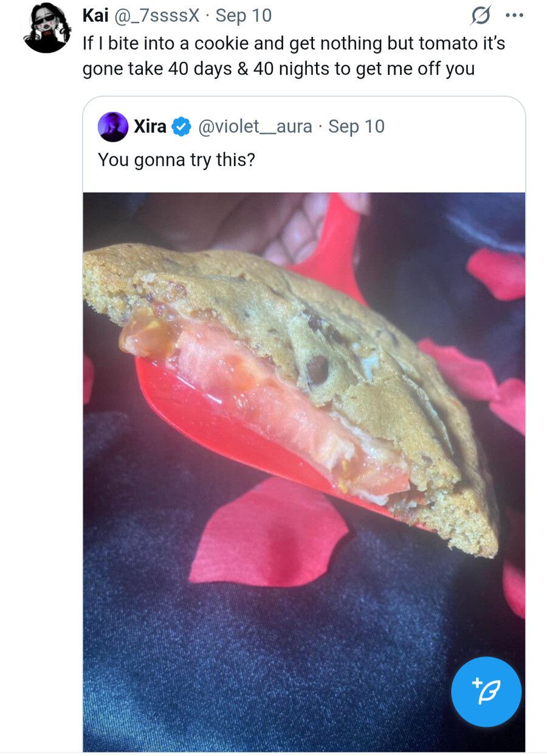Tap Xira's blue verified badge

coord(180,127)
